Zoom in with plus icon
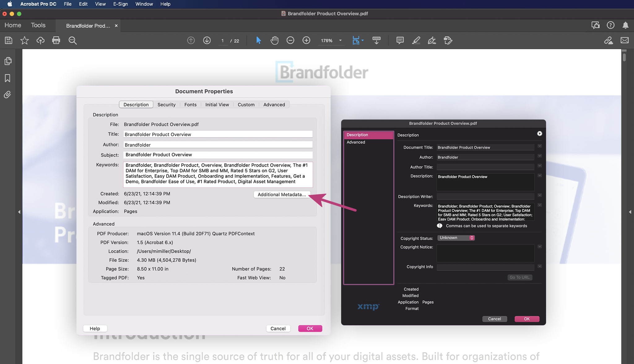634x364 pixels. (306, 40)
